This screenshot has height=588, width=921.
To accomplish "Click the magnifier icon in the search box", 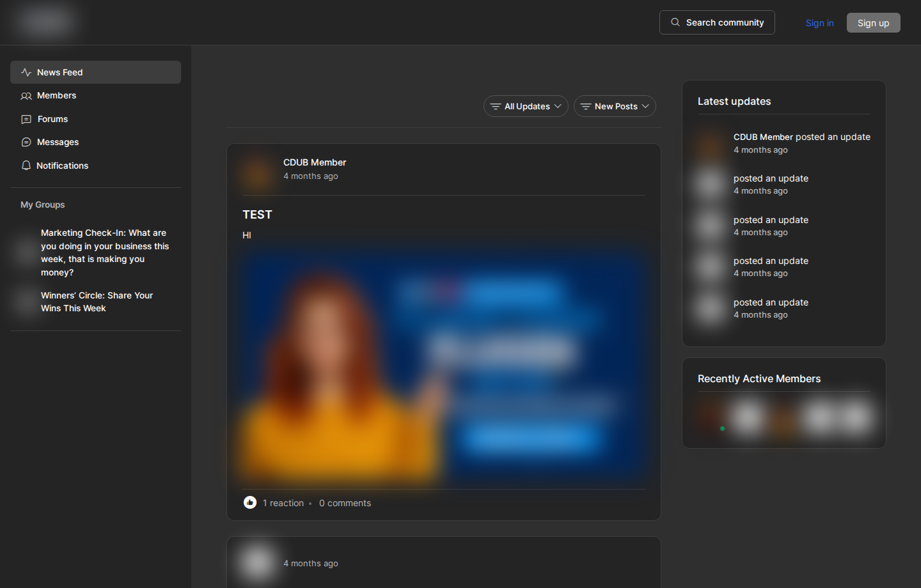I will click(675, 22).
